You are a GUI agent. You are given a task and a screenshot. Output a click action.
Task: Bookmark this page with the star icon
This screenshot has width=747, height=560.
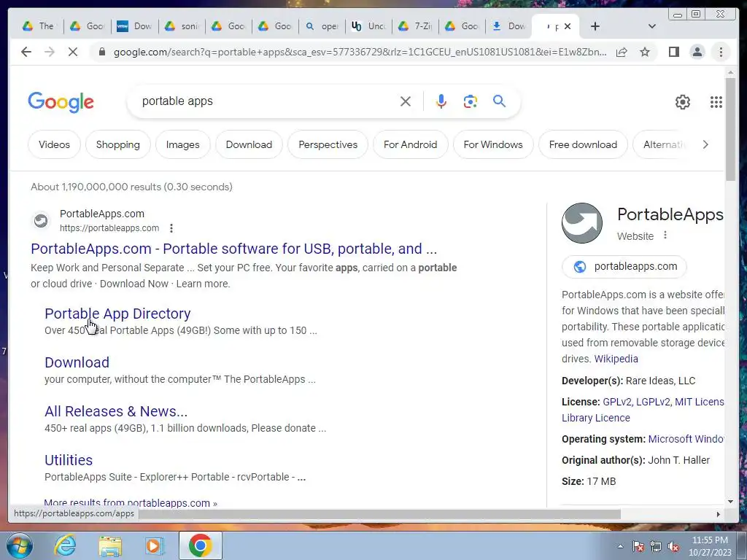click(x=645, y=52)
